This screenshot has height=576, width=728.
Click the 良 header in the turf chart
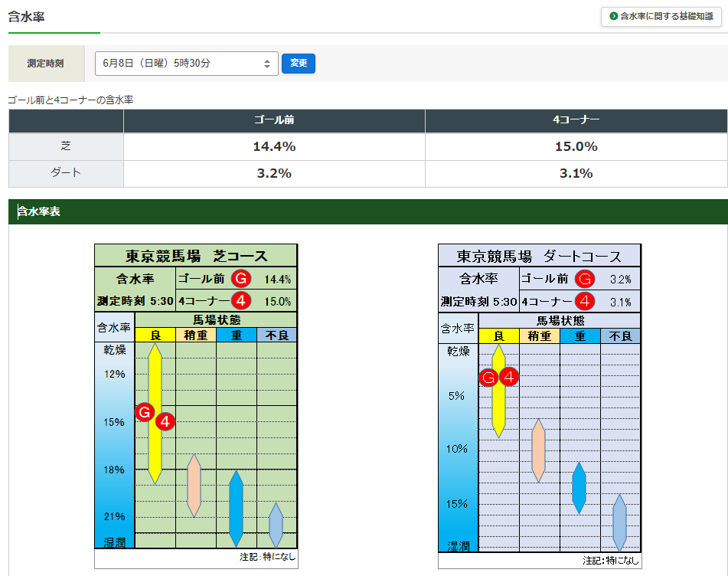point(155,335)
